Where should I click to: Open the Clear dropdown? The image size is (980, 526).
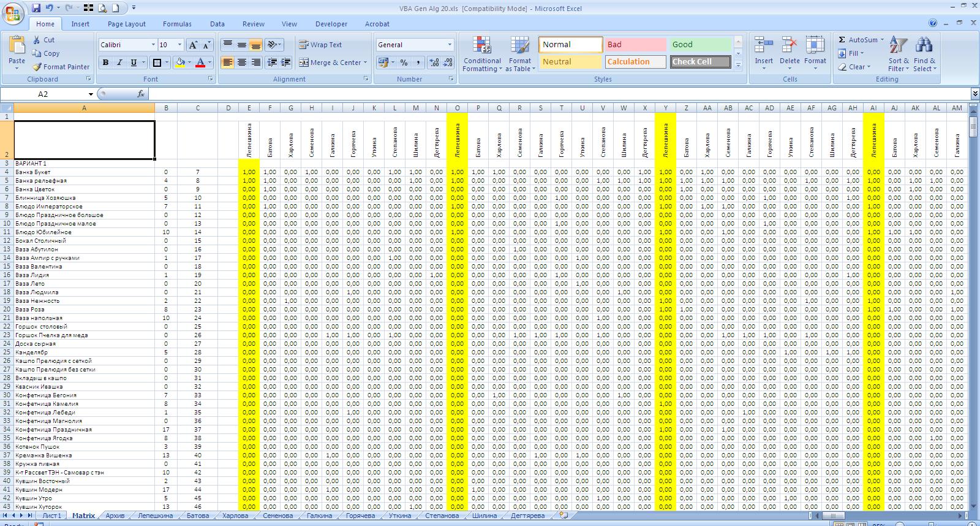click(854, 67)
